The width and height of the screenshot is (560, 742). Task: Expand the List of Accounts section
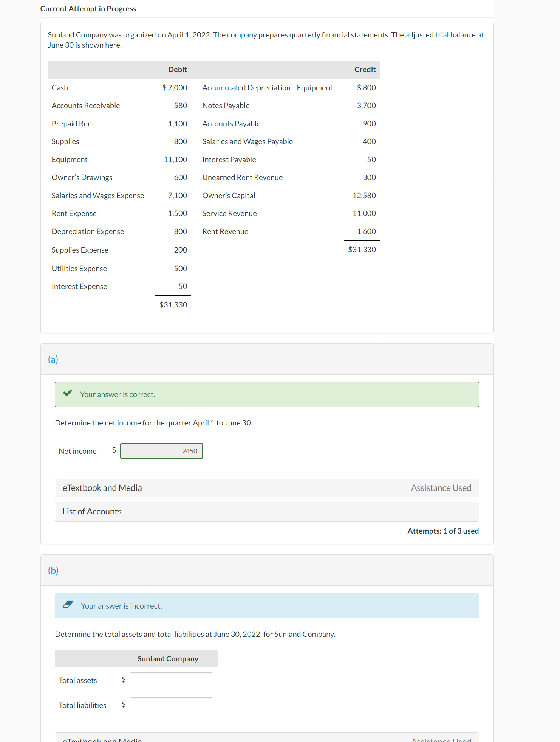coord(267,511)
